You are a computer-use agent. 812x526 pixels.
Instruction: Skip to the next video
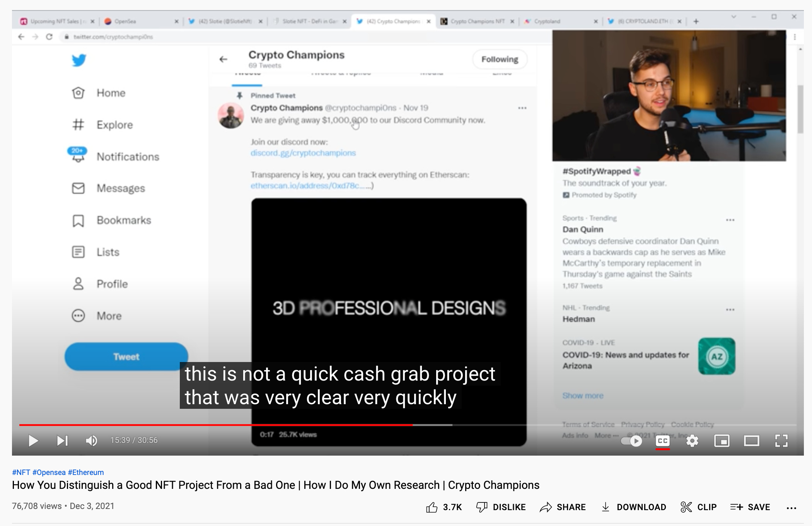(x=62, y=441)
